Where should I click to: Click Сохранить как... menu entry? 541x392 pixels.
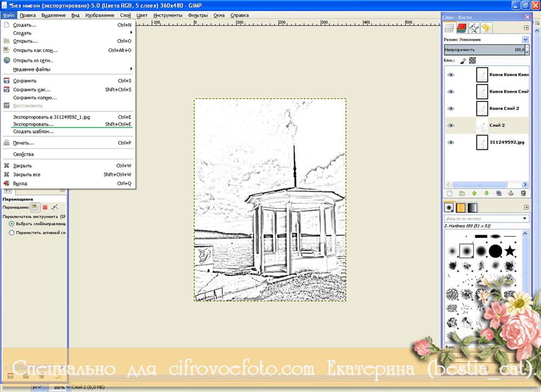pos(31,90)
